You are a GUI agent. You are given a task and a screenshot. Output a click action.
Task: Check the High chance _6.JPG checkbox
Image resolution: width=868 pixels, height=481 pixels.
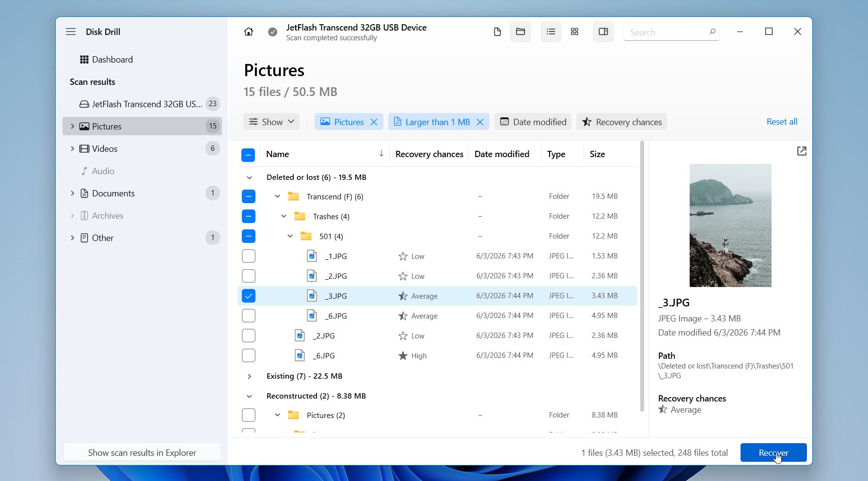click(248, 355)
